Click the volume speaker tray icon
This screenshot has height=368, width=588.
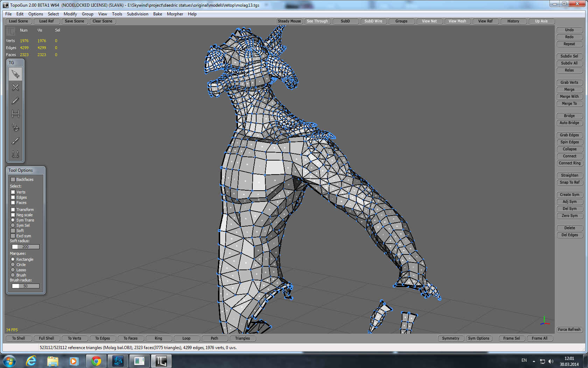tap(551, 361)
